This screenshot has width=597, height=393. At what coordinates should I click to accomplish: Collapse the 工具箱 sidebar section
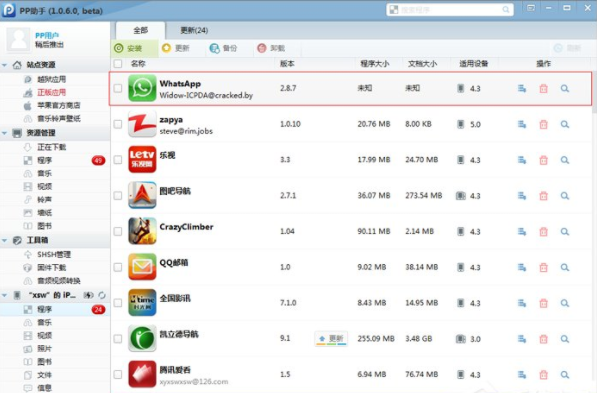[x=5, y=241]
